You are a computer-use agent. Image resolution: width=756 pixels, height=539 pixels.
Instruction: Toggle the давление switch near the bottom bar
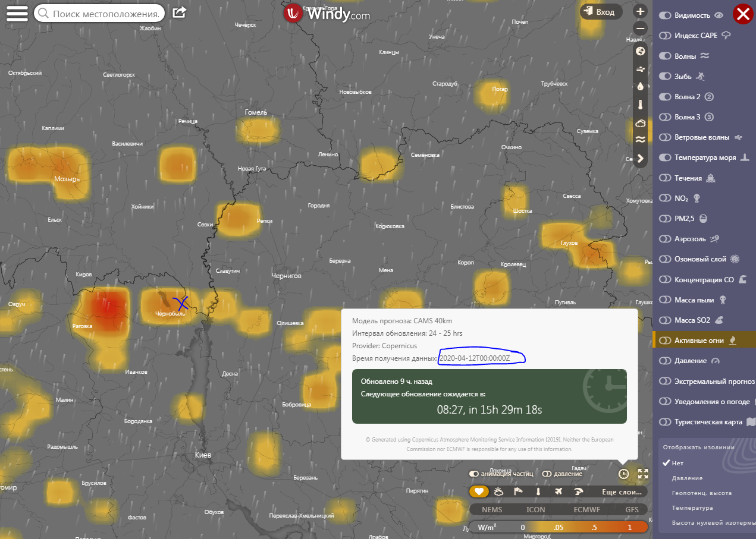click(x=562, y=474)
